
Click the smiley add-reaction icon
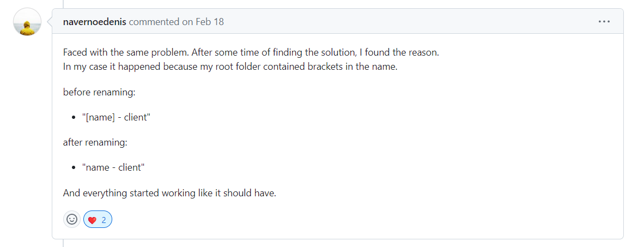[72, 219]
